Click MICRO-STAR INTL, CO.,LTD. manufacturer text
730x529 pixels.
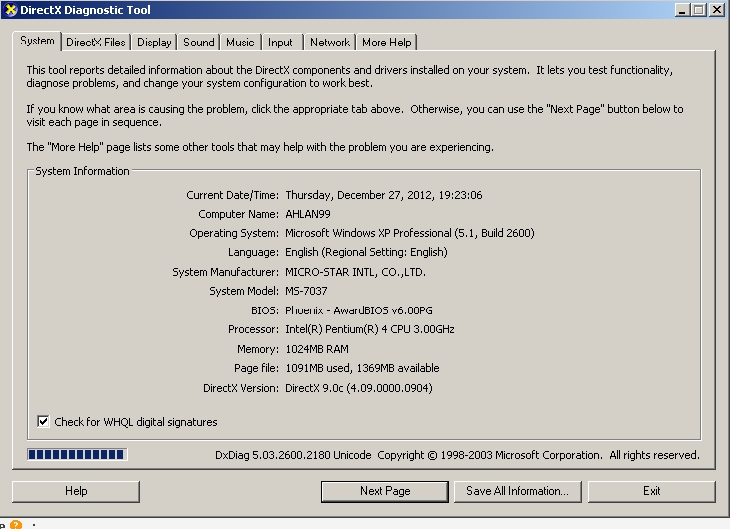(x=355, y=272)
